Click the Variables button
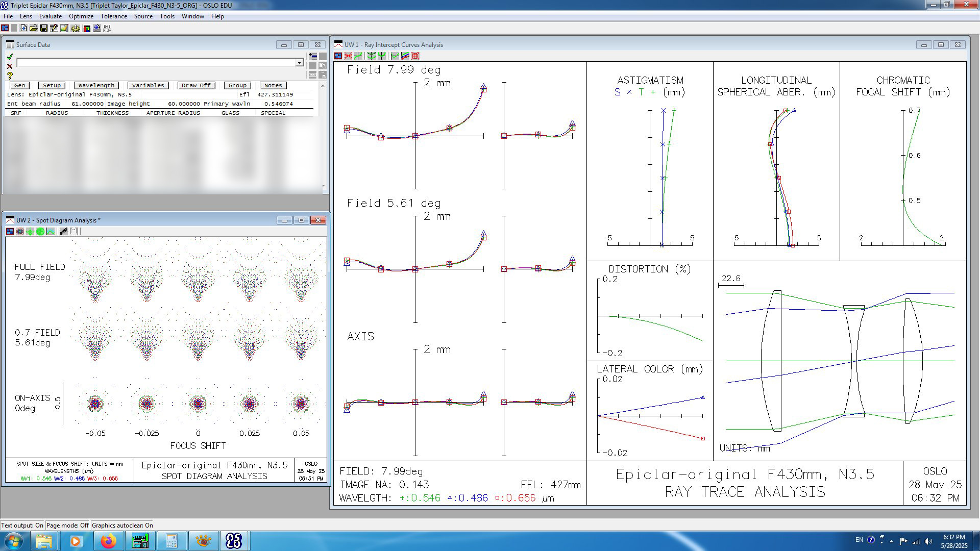 coord(148,85)
